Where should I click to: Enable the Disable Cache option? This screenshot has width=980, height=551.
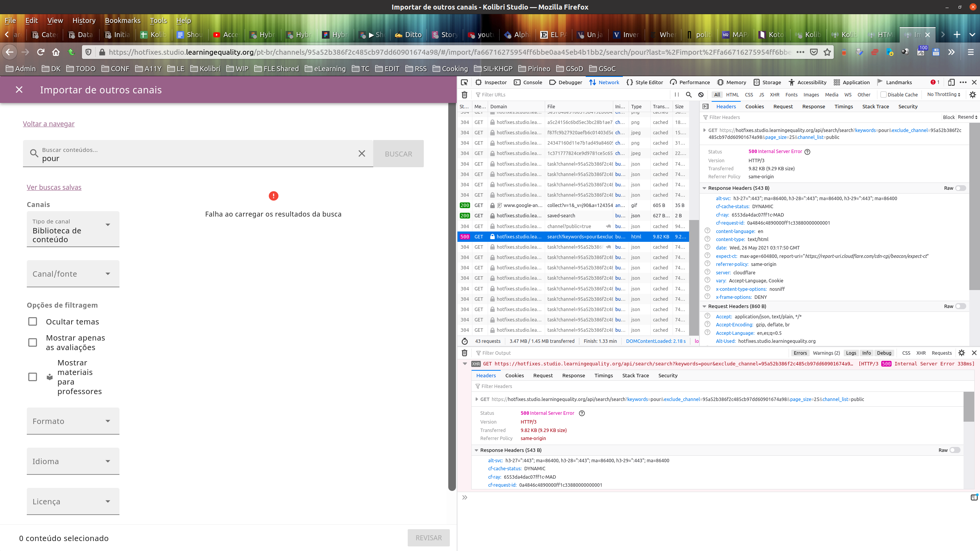[x=883, y=95]
